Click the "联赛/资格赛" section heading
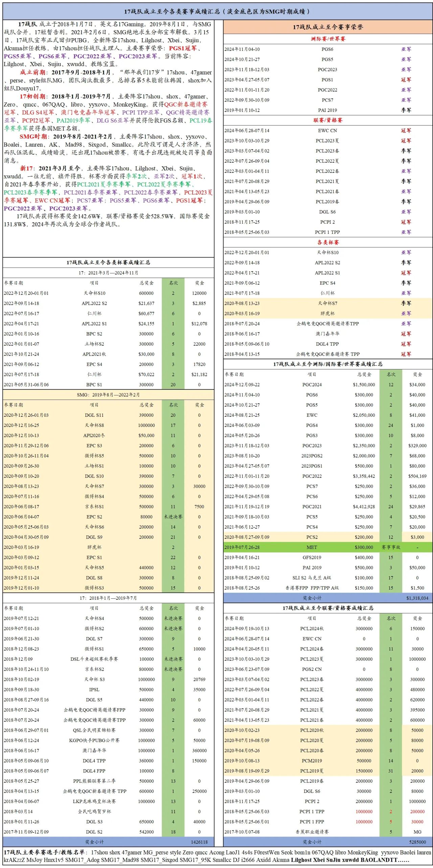This screenshot has width=433, height=868. point(328,120)
